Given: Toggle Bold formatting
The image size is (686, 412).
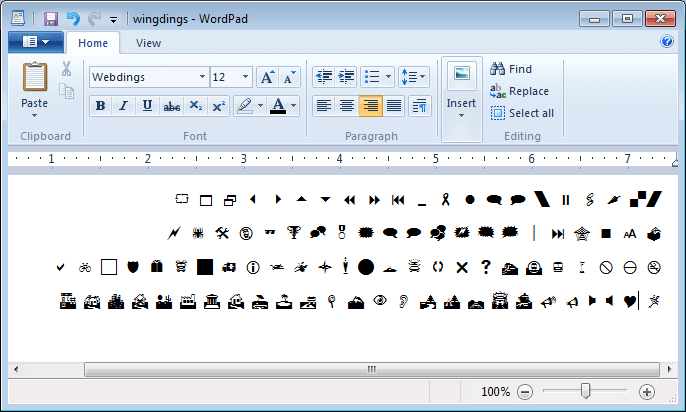Looking at the screenshot, I should pyautogui.click(x=100, y=106).
